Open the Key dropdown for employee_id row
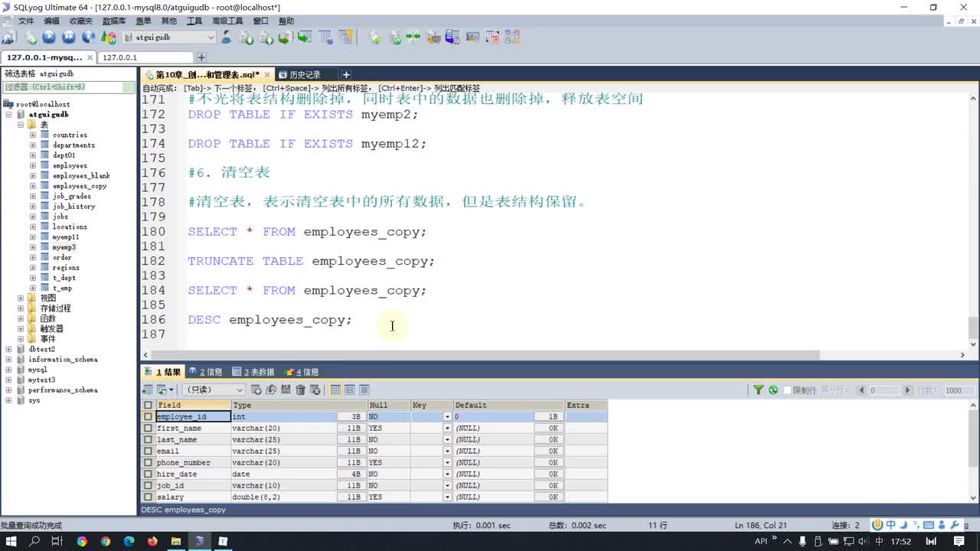Image resolution: width=980 pixels, height=551 pixels. (x=447, y=417)
